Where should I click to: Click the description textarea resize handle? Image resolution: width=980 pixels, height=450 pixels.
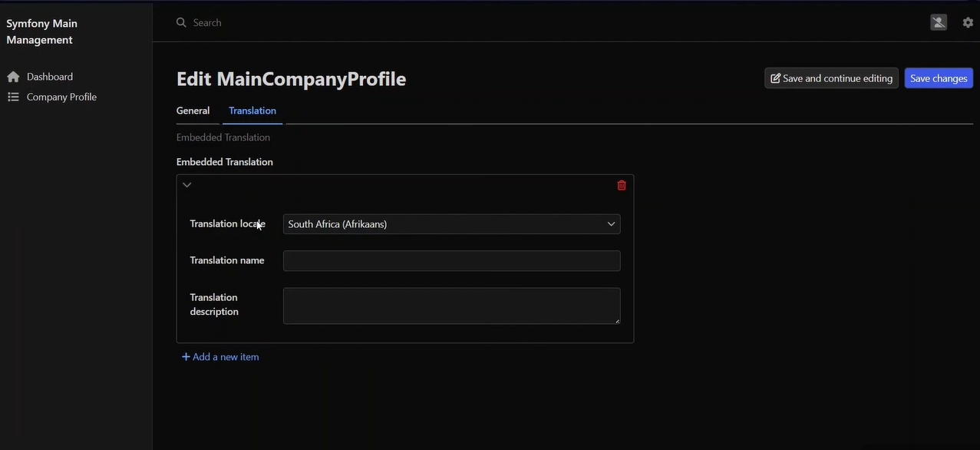coord(617,321)
